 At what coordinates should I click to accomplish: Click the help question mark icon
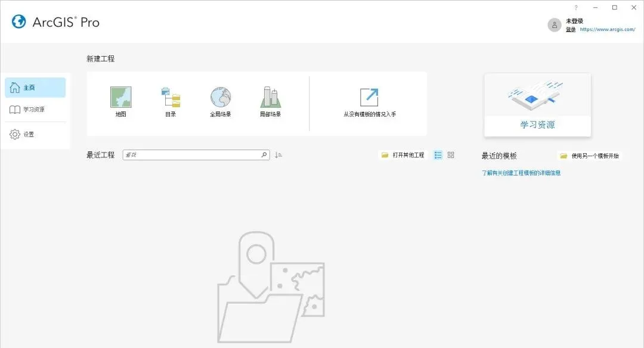coord(576,7)
